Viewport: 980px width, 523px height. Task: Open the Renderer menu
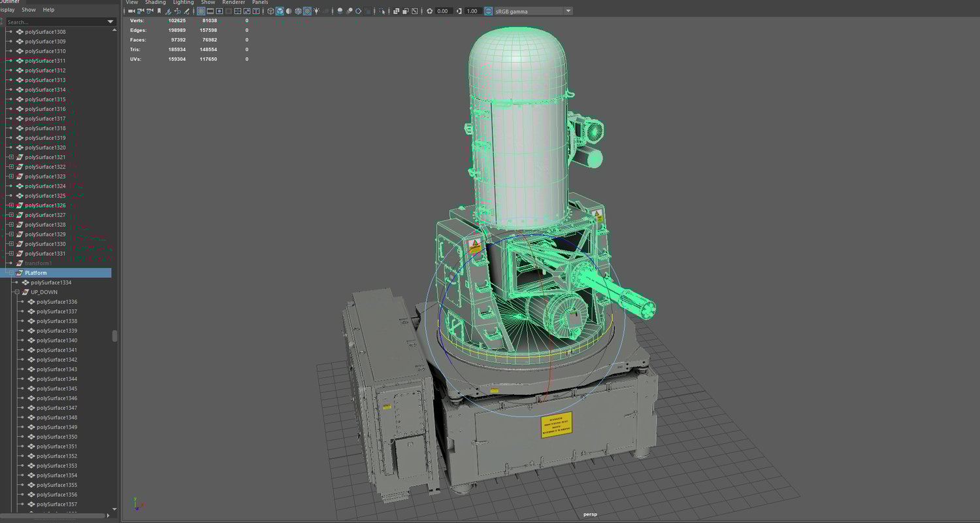pyautogui.click(x=233, y=3)
